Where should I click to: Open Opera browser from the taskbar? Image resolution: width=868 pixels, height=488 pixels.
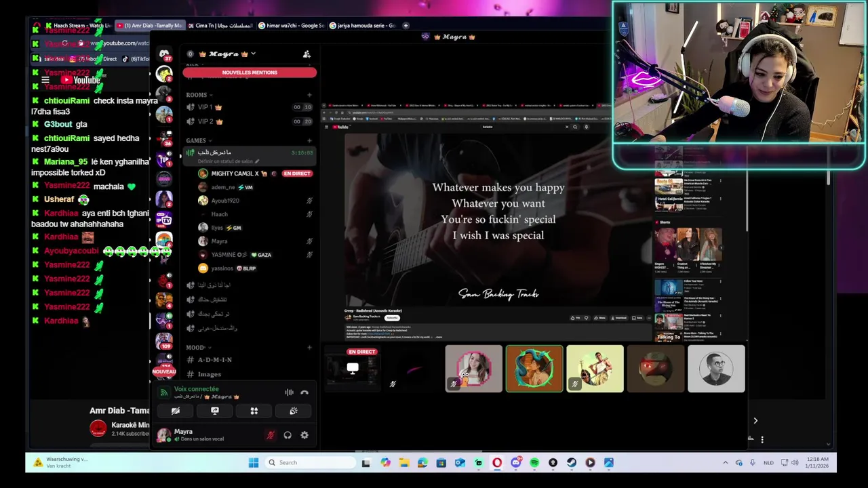[497, 463]
